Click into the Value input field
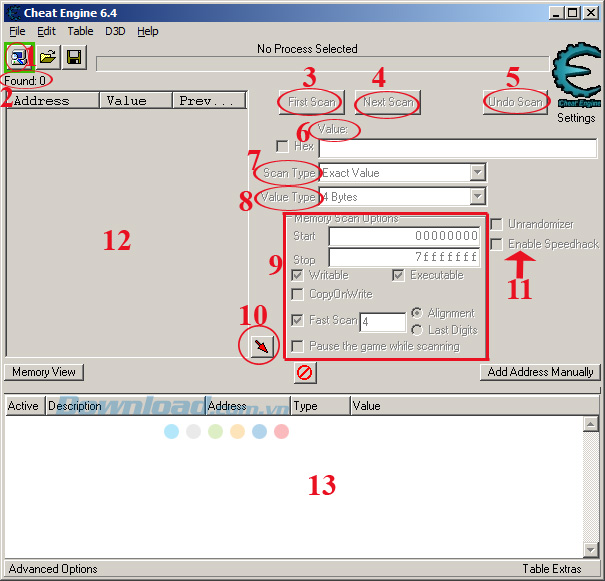 [458, 149]
